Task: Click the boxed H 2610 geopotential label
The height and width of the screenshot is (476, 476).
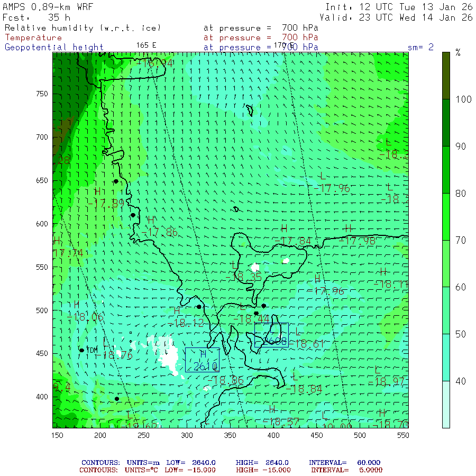Action: coord(202,360)
